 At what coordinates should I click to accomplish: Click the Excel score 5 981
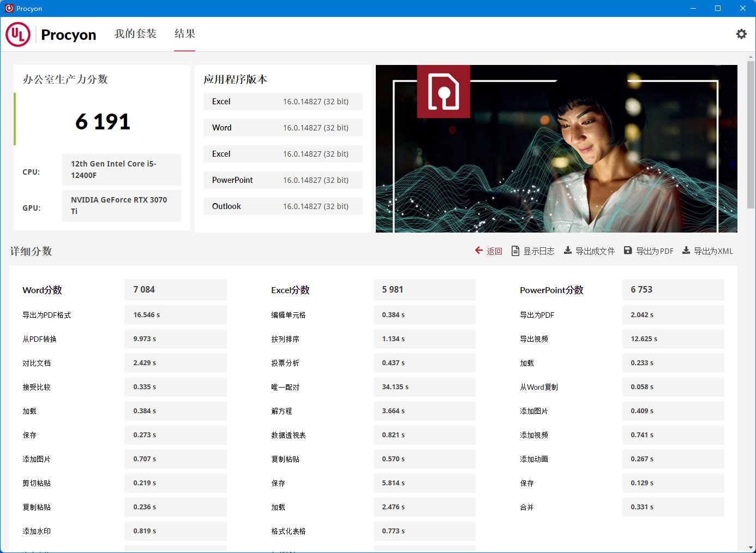tap(424, 290)
